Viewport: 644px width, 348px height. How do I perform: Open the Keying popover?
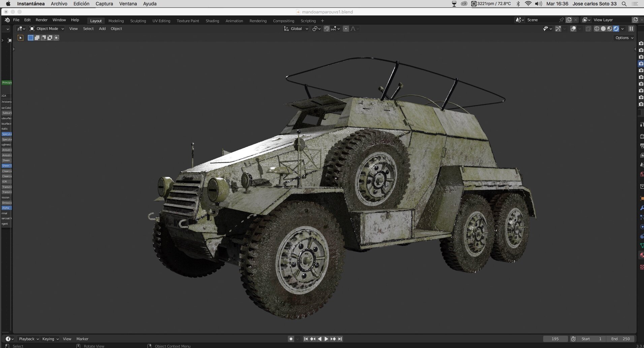[x=50, y=339]
